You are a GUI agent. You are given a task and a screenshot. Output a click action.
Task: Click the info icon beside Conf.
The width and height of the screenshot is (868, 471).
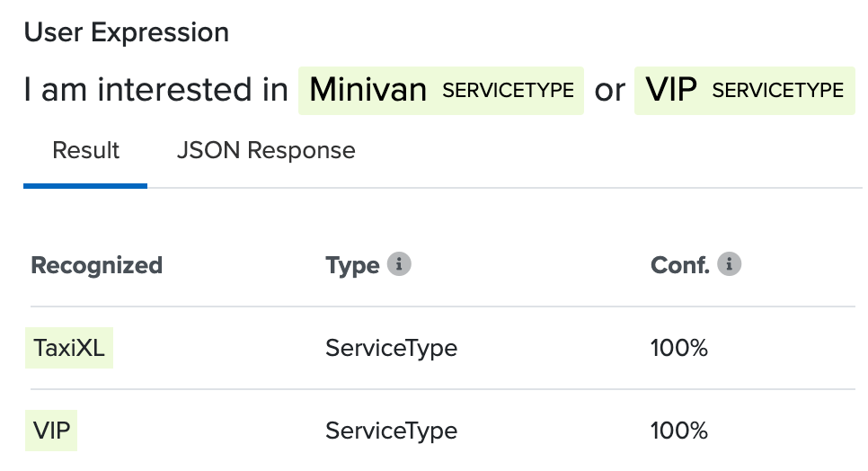point(730,265)
